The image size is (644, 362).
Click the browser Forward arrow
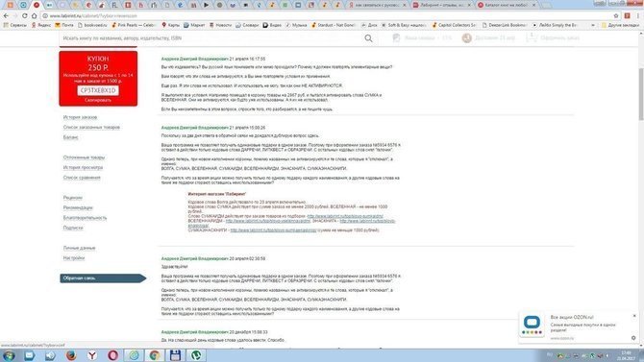pos(15,15)
